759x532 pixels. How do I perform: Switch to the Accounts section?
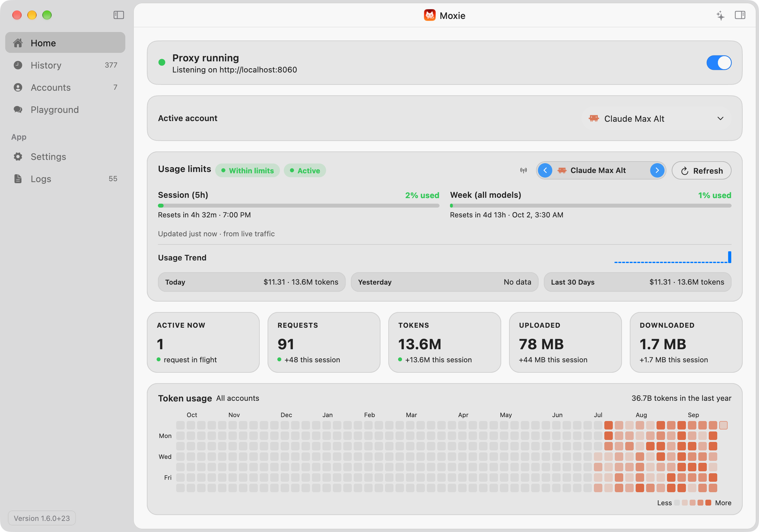(65, 87)
